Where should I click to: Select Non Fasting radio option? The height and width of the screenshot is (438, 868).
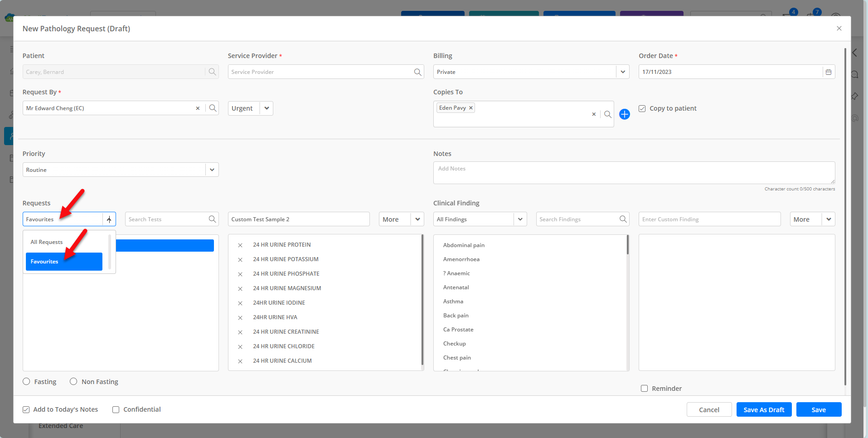tap(73, 381)
